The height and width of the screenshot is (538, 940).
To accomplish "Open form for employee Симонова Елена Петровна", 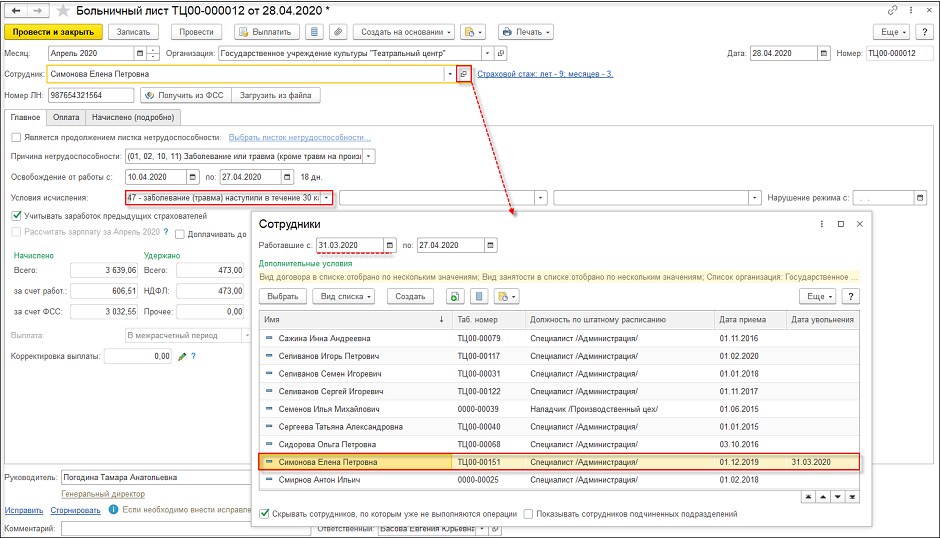I will [x=463, y=74].
